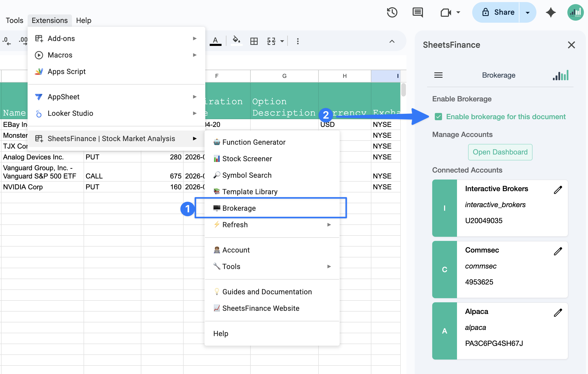Screen dimensions: 588x374
Task: Open the comments icon
Action: [418, 12]
